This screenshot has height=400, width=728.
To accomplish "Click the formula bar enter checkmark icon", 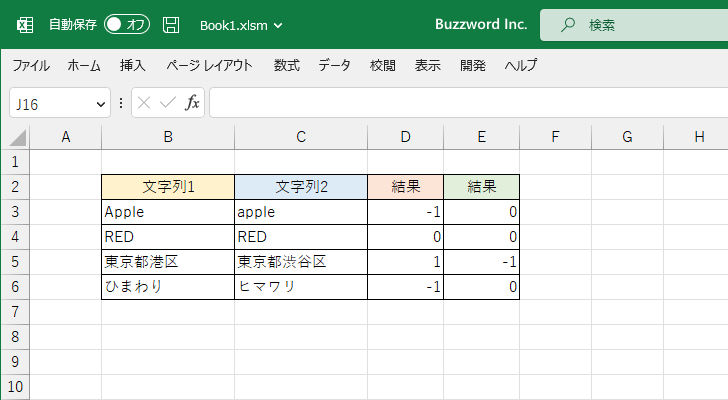I will pos(168,103).
